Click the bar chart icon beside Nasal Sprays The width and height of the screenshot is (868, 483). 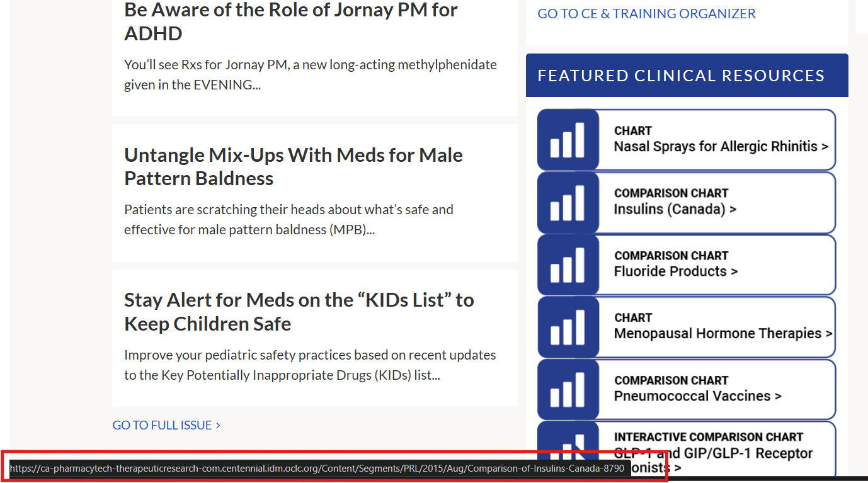coord(568,140)
